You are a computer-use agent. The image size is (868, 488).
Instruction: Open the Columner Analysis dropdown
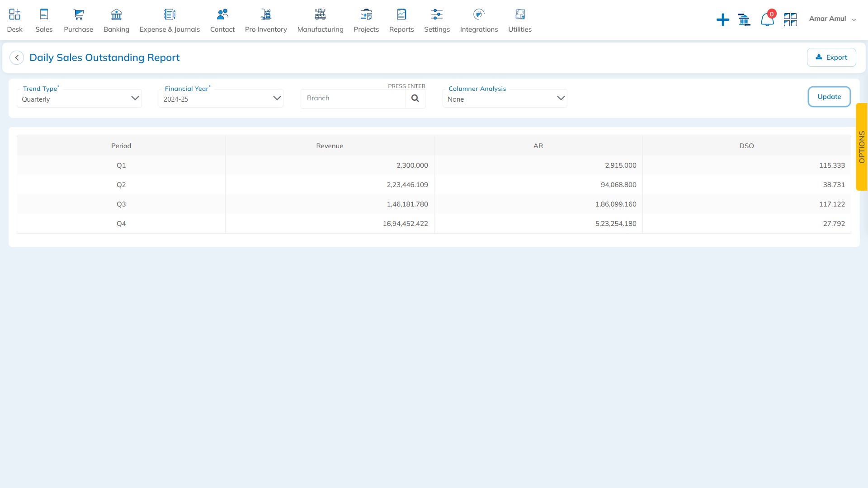505,99
